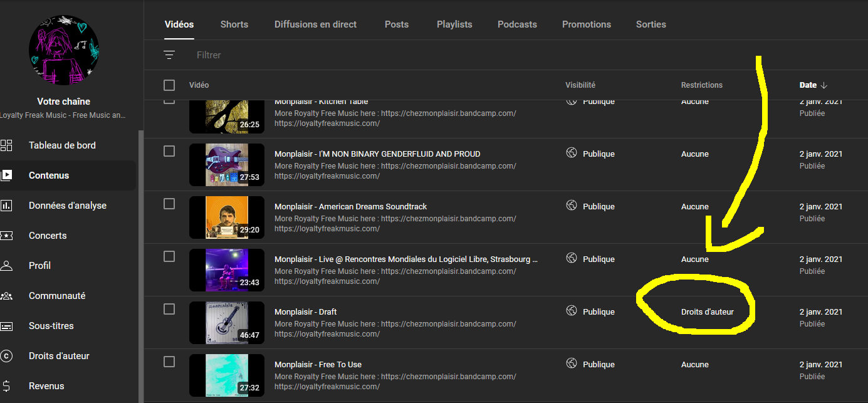Click the Revenus dollar sign icon
This screenshot has height=403, width=868.
click(x=6, y=386)
